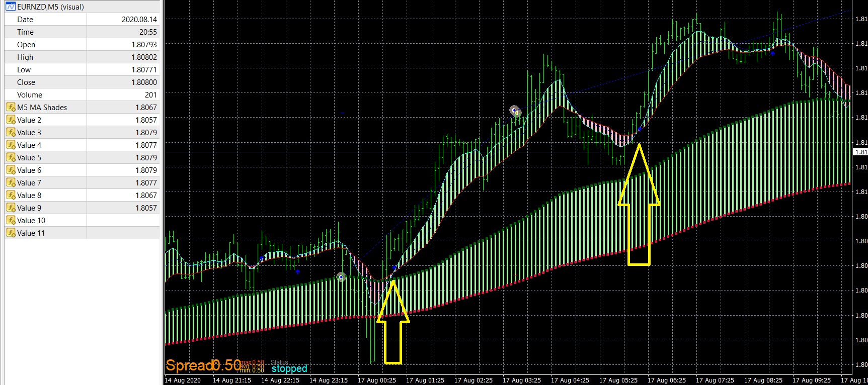Image resolution: width=868 pixels, height=385 pixels.
Task: Select the 'Value 2' row label
Action: 29,120
